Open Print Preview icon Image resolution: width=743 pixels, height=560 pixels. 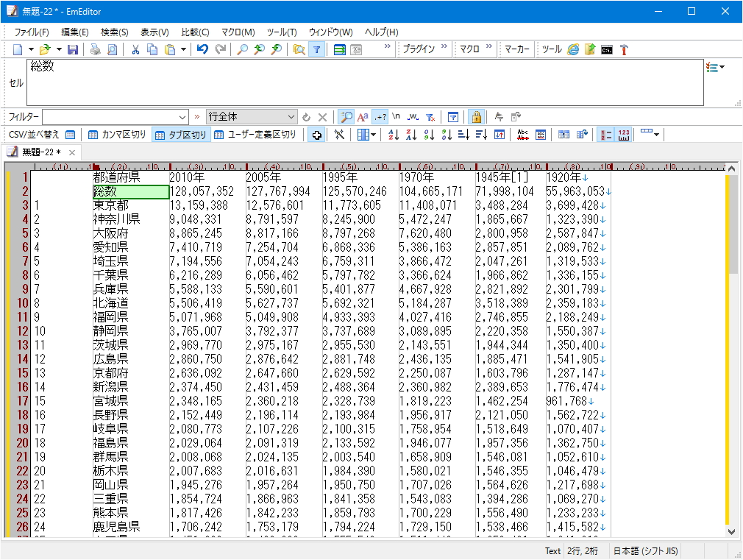pyautogui.click(x=113, y=49)
